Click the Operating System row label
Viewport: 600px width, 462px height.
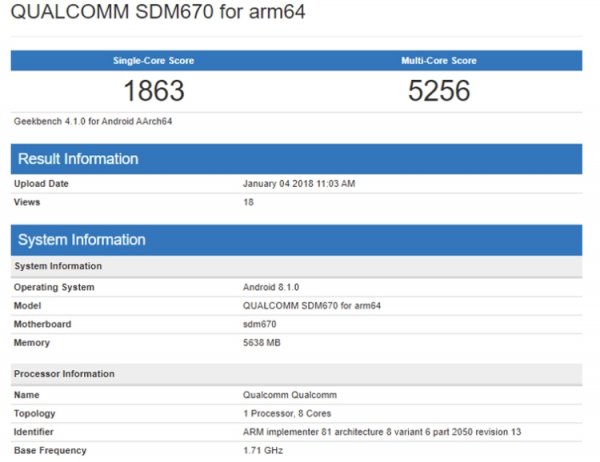point(54,287)
